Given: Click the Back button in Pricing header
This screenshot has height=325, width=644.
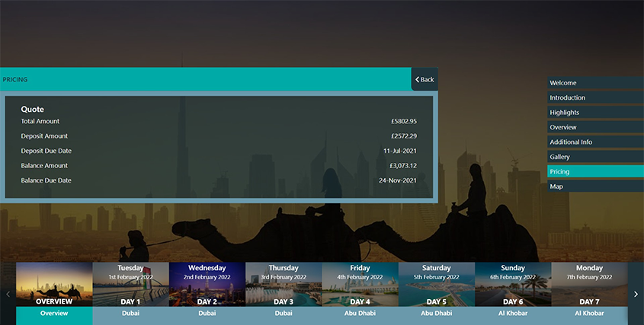Looking at the screenshot, I should pos(424,79).
